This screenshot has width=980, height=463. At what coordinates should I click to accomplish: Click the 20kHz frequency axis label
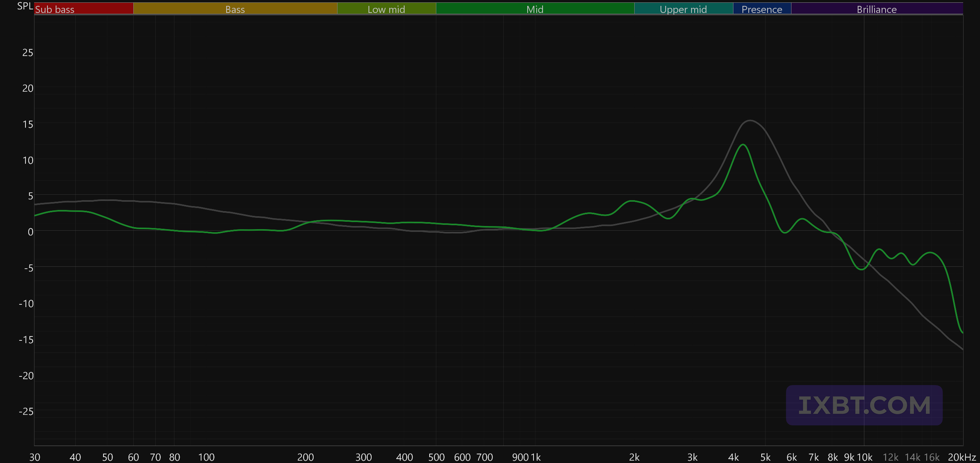(962, 457)
